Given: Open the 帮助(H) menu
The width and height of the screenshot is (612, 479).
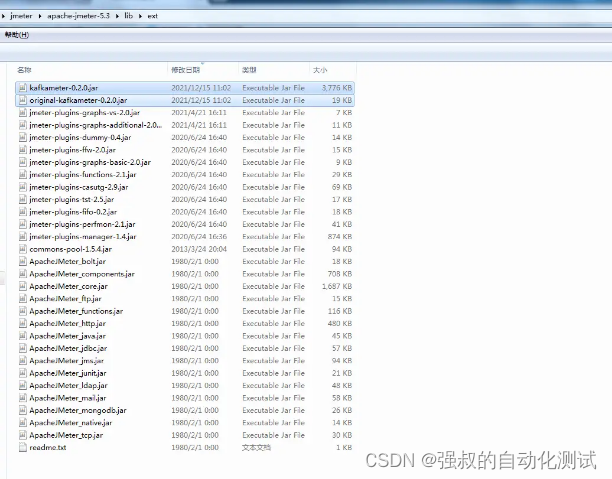Looking at the screenshot, I should tap(17, 35).
